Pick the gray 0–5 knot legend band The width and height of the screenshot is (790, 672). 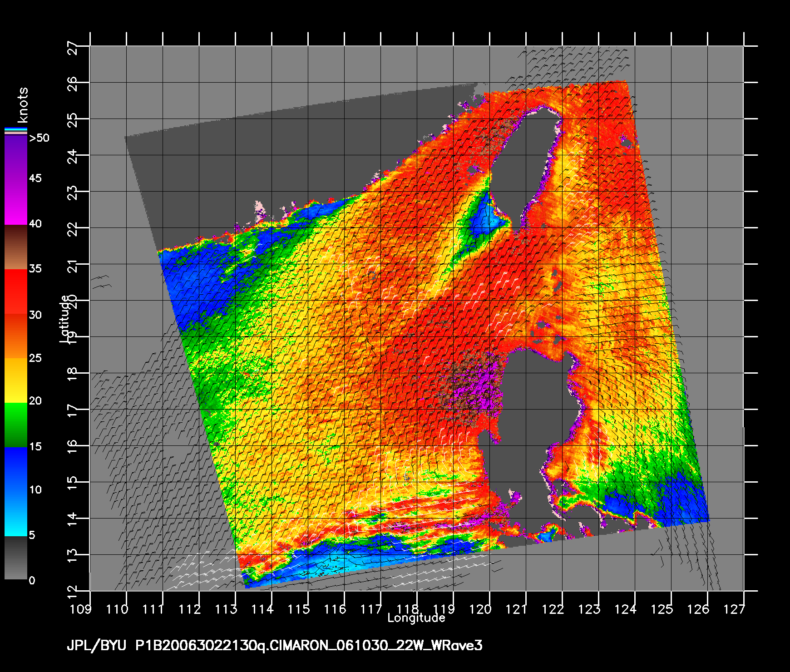pos(16,558)
